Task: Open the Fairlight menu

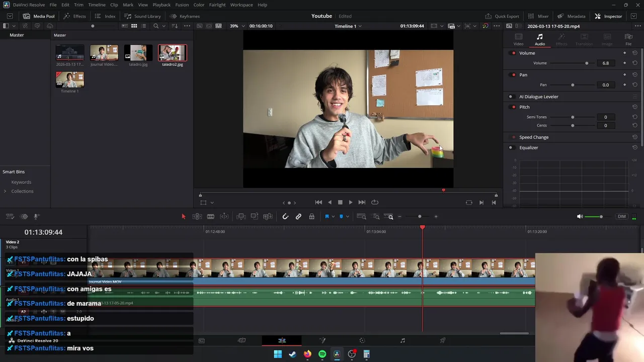Action: click(217, 5)
